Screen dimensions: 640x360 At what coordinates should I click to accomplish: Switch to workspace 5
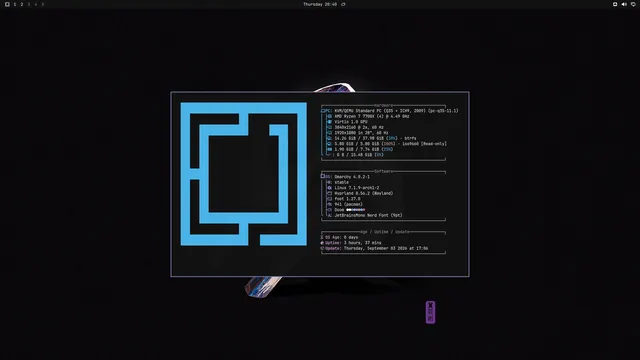42,4
